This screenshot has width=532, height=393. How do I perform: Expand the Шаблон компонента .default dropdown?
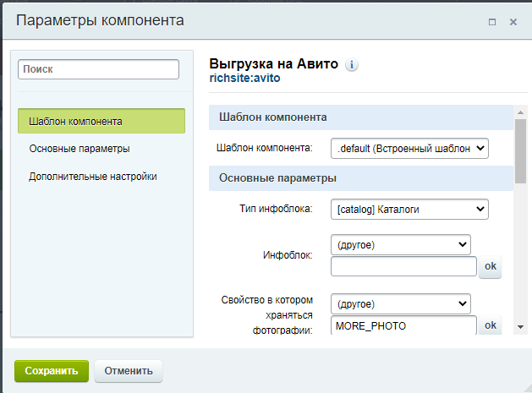(409, 148)
